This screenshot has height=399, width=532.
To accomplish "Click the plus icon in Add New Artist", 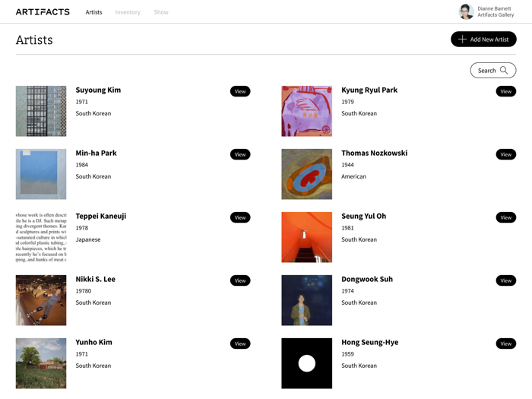I will 462,40.
